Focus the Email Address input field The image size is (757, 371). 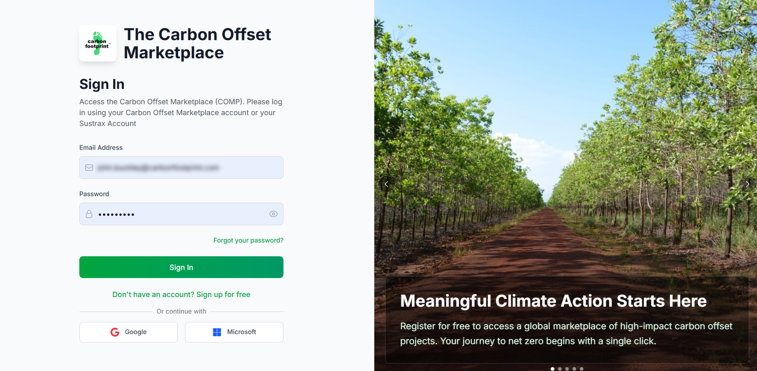pyautogui.click(x=181, y=168)
